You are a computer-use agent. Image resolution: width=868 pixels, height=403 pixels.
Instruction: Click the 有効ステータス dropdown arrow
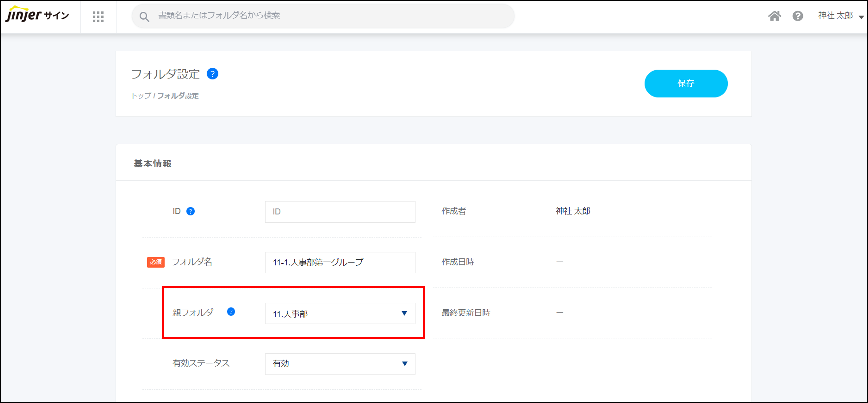click(x=404, y=364)
